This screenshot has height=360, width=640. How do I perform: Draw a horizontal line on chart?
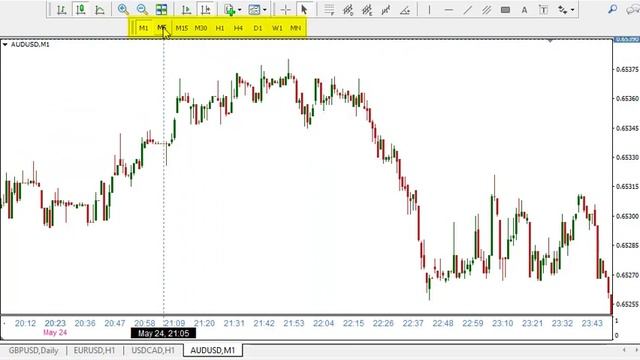click(449, 9)
